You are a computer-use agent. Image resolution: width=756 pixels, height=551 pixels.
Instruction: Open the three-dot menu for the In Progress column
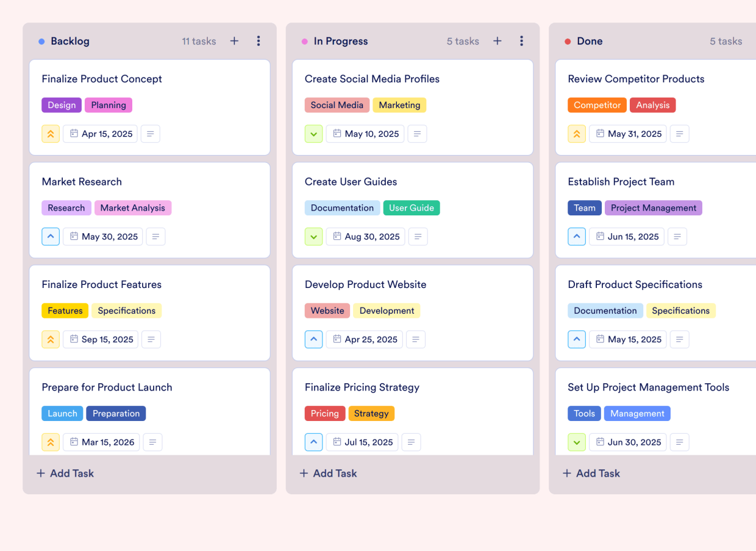point(522,41)
